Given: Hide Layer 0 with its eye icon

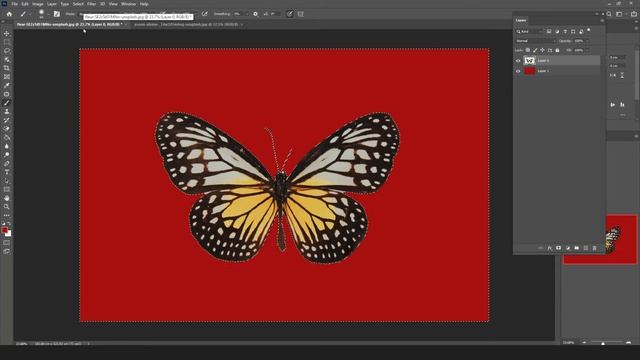Looking at the screenshot, I should (518, 61).
